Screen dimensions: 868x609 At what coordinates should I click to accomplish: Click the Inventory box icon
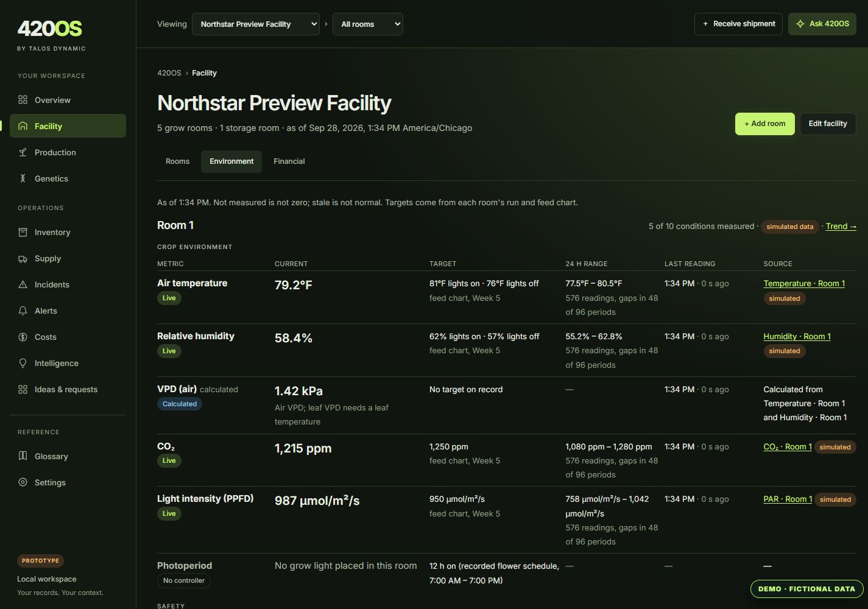(x=23, y=232)
